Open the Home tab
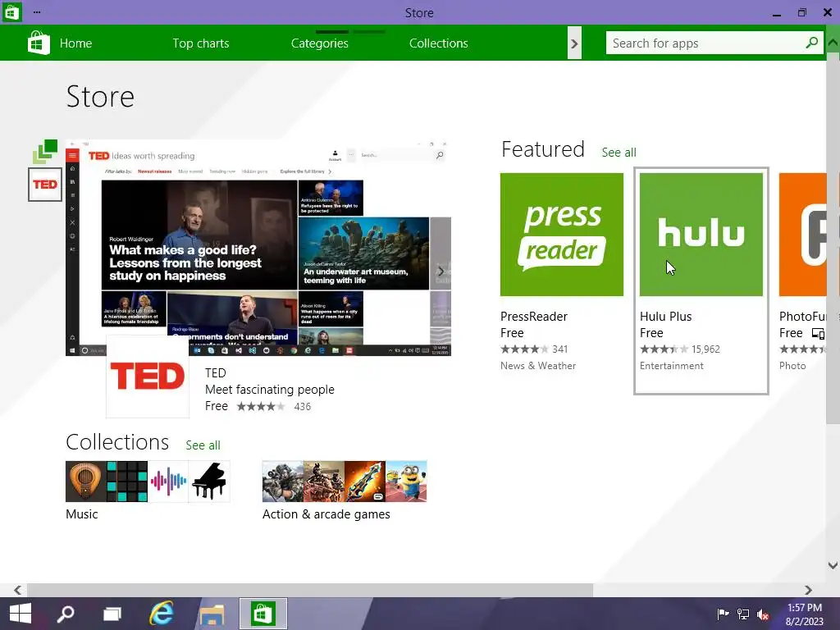 click(75, 43)
